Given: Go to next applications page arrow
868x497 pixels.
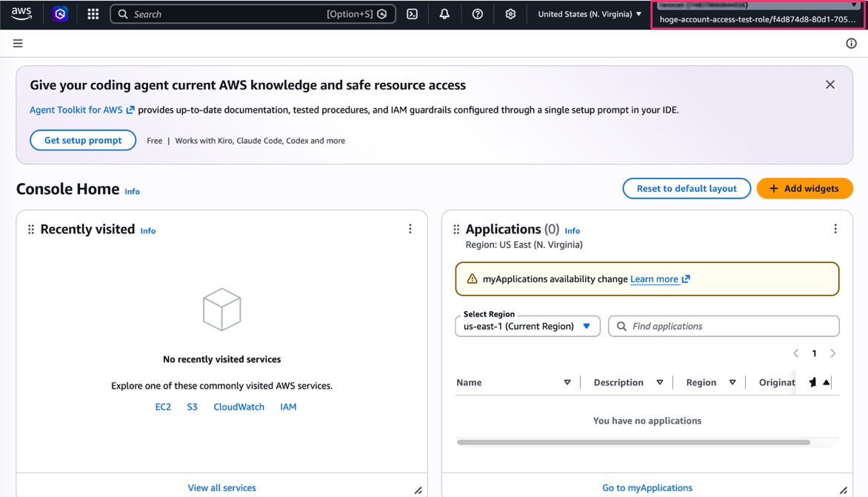Looking at the screenshot, I should 832,353.
